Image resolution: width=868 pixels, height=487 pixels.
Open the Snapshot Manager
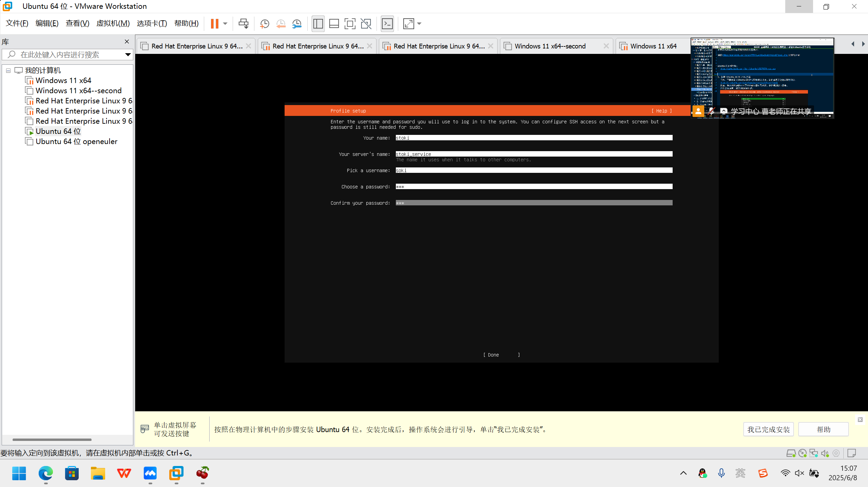pos(297,23)
